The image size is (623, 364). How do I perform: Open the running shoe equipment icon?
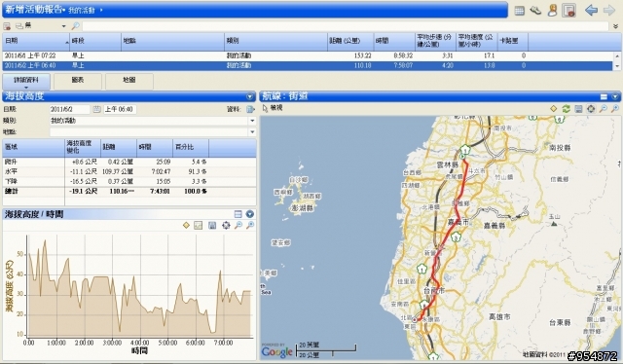coord(535,11)
